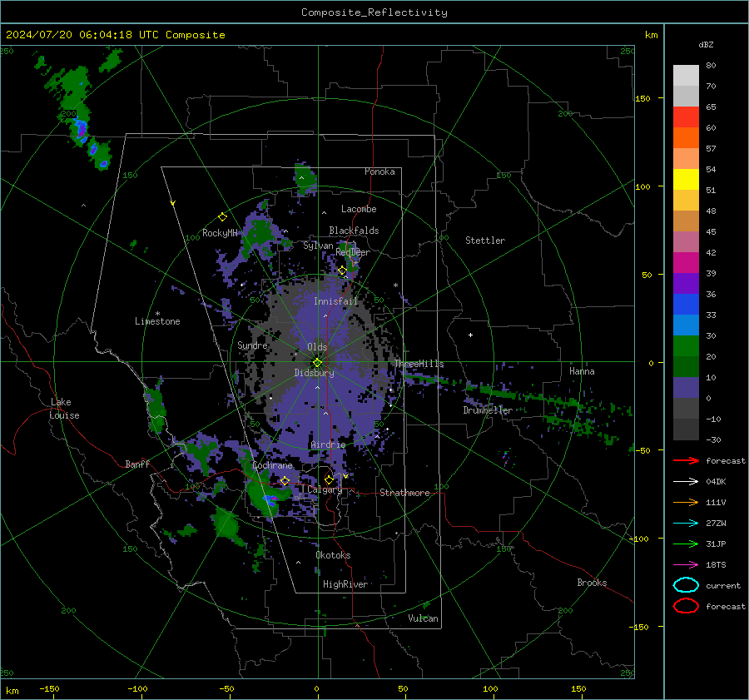Click the Lacombe city label
The image size is (749, 700).
[x=359, y=209]
